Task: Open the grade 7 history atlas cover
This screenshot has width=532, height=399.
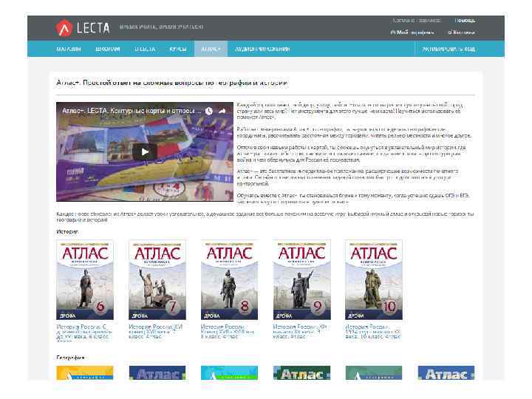Action: (157, 280)
